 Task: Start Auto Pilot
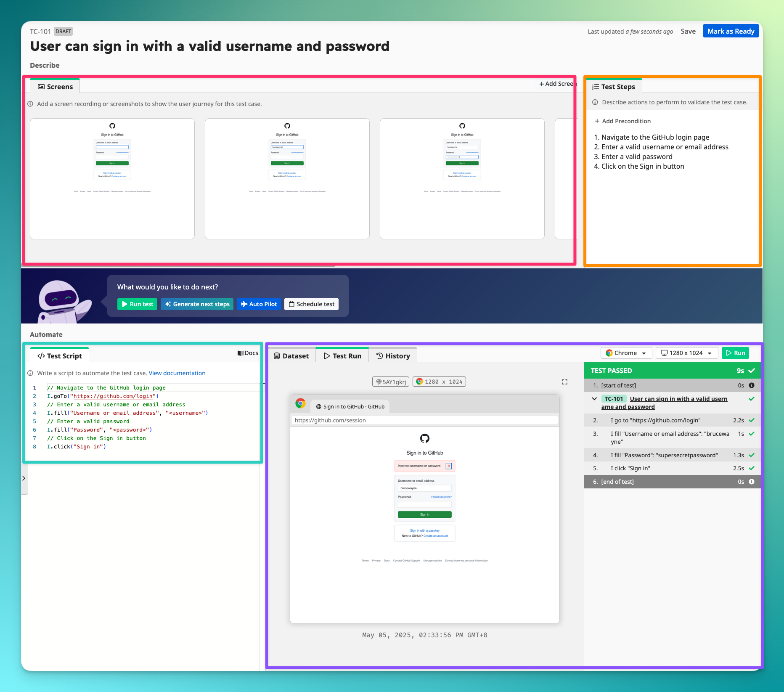(x=259, y=304)
